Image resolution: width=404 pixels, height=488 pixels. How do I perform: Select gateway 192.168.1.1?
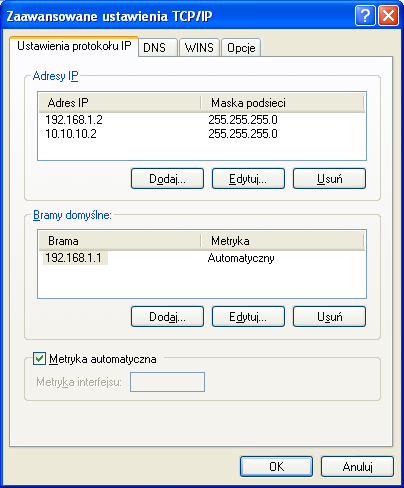point(75,258)
